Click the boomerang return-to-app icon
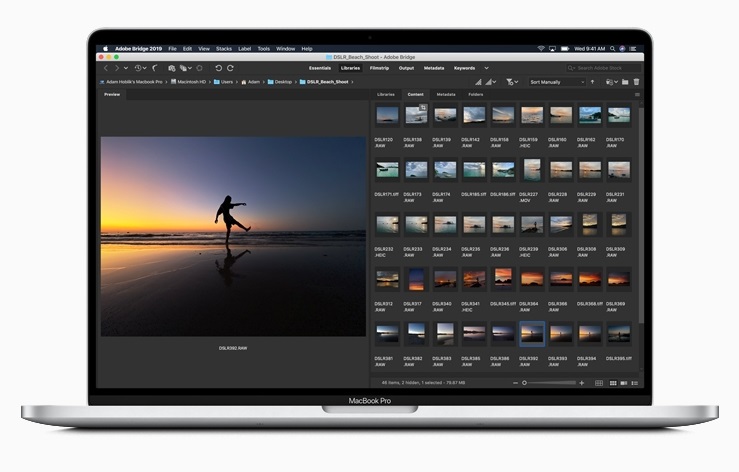 pyautogui.click(x=155, y=68)
